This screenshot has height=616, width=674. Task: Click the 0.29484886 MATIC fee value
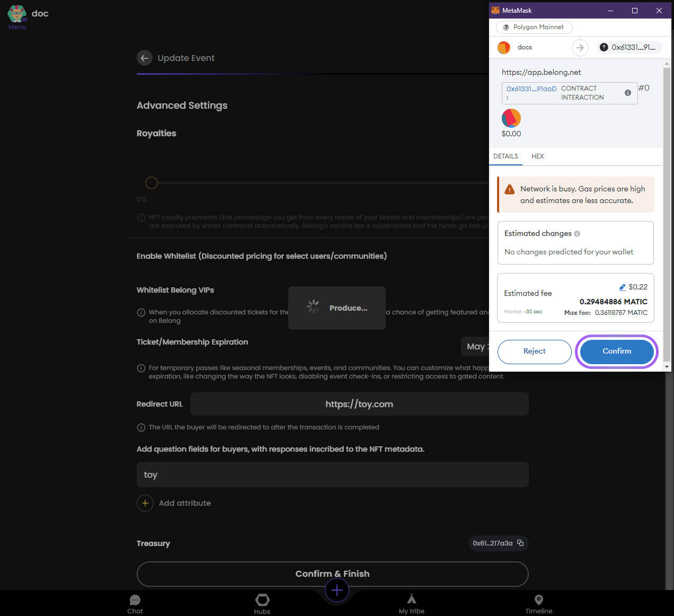[x=613, y=302]
